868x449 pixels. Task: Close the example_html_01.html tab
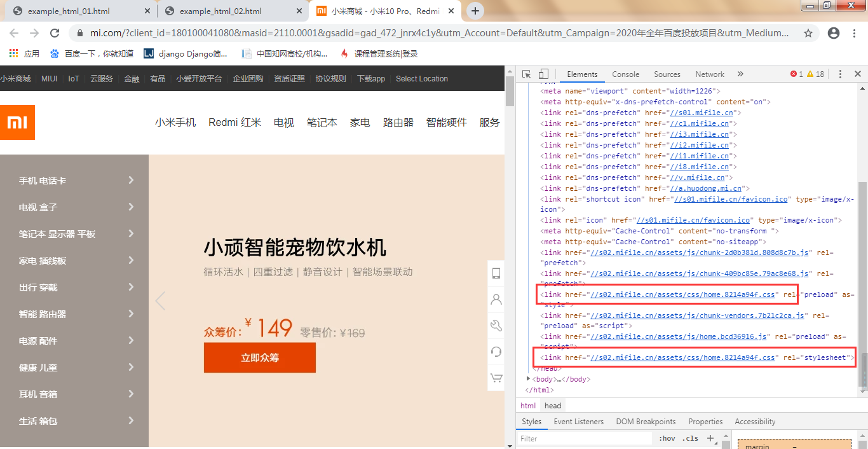[147, 11]
